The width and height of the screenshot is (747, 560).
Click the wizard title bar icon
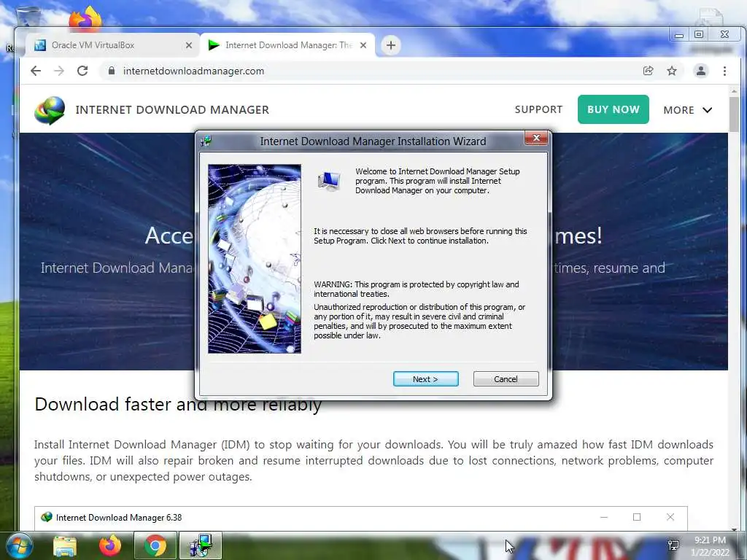point(206,141)
